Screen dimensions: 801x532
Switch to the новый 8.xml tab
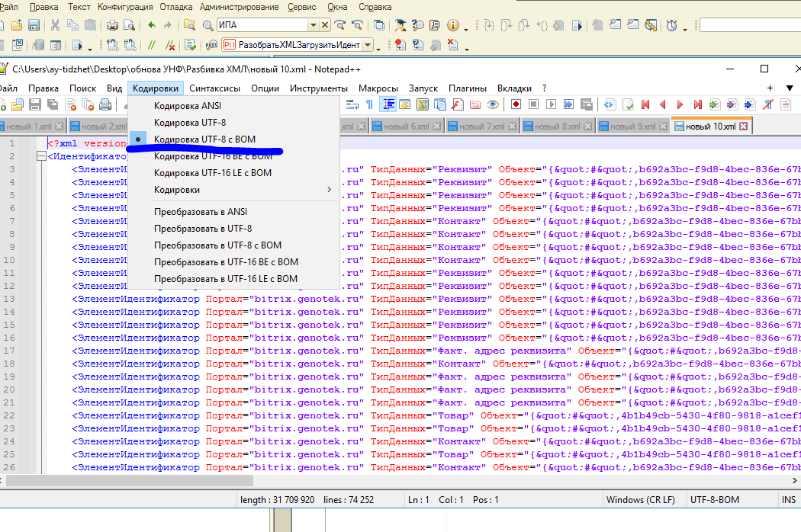[557, 126]
